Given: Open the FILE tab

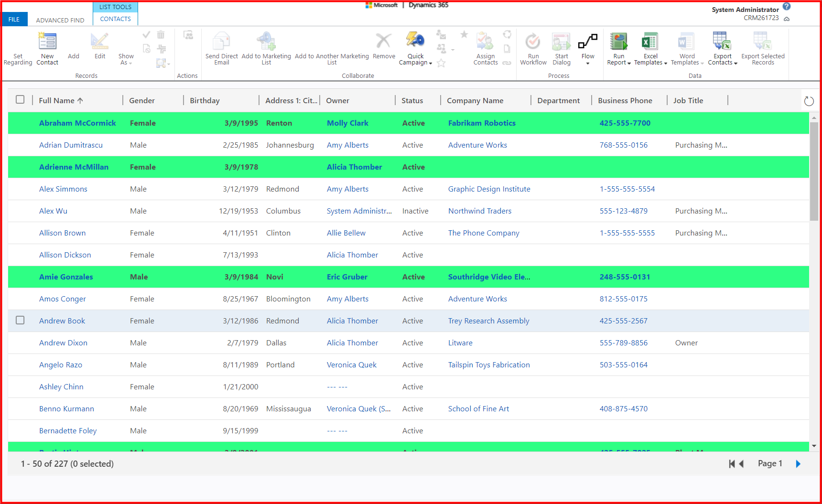Looking at the screenshot, I should click(x=14, y=19).
